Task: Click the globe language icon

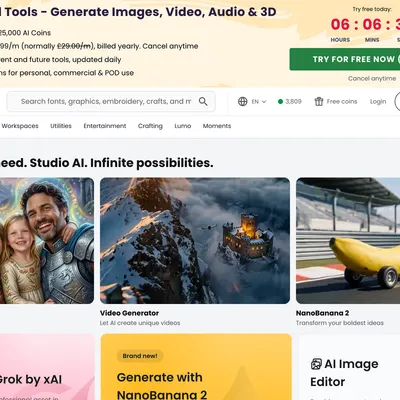Action: click(243, 101)
